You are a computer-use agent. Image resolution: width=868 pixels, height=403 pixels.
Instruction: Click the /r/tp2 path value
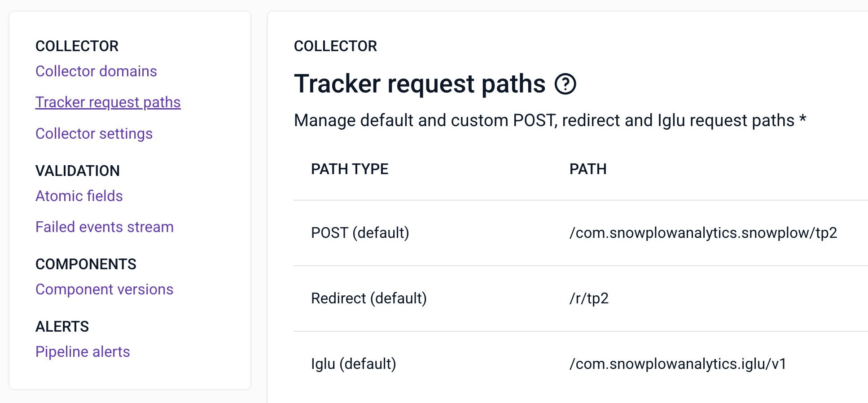(x=589, y=298)
